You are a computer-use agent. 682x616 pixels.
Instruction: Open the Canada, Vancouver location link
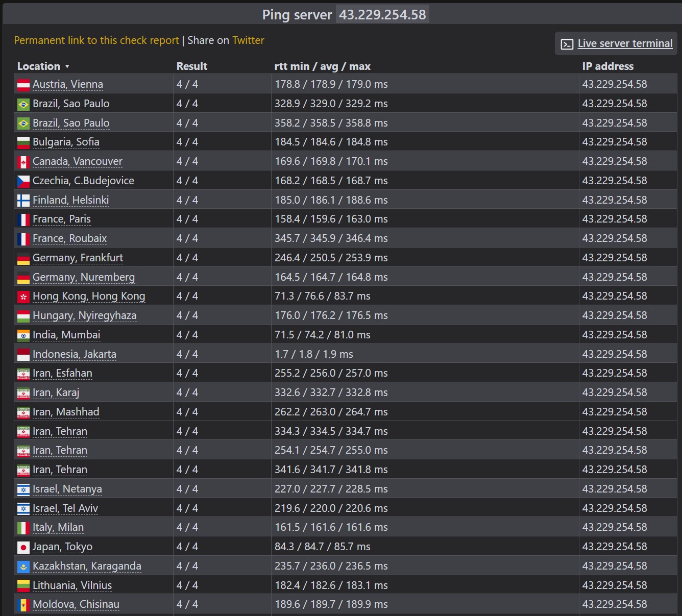coord(78,161)
